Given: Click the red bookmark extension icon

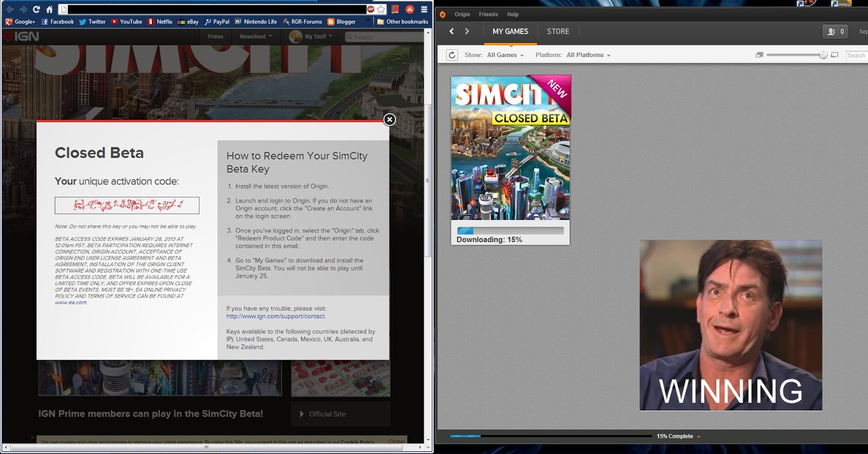Looking at the screenshot, I should tap(395, 9).
